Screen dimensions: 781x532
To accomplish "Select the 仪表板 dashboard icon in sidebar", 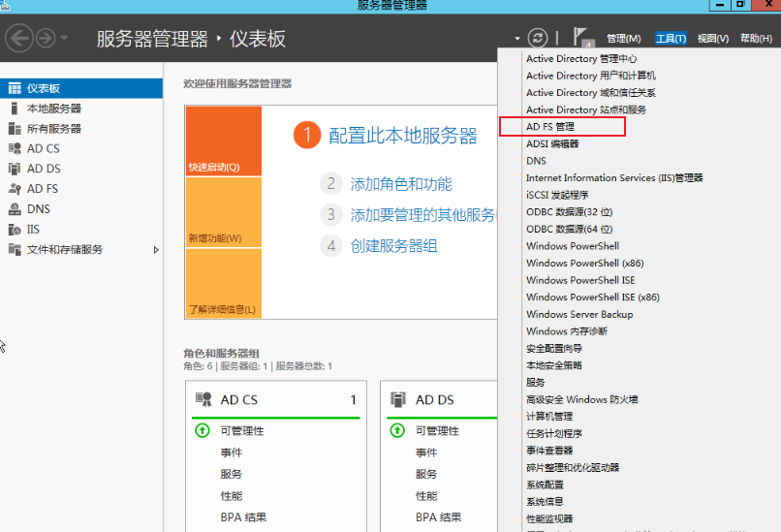I will 15,88.
